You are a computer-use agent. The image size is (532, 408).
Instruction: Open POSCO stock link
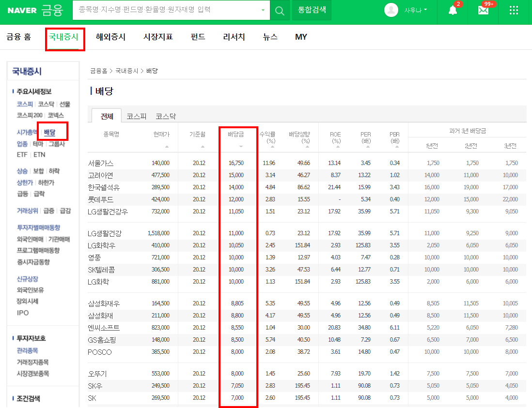point(100,352)
